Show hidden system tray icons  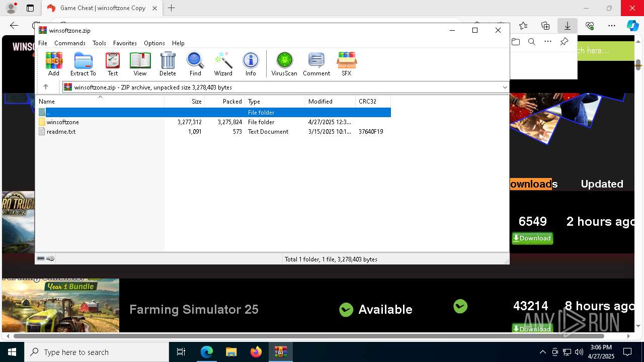542,352
